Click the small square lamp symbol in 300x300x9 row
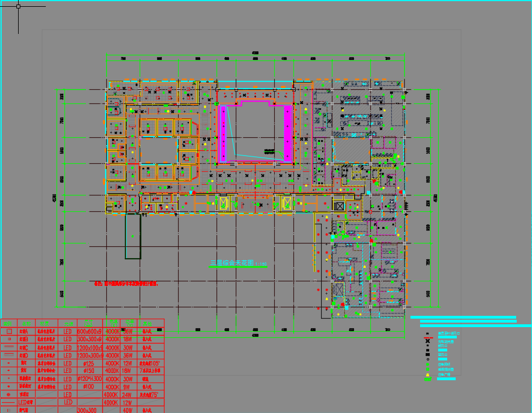 (9, 339)
